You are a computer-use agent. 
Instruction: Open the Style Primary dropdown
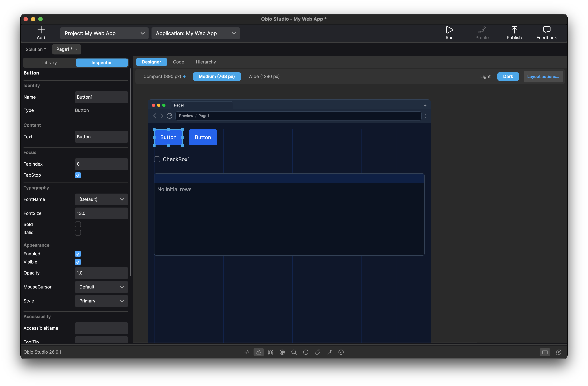click(x=101, y=301)
